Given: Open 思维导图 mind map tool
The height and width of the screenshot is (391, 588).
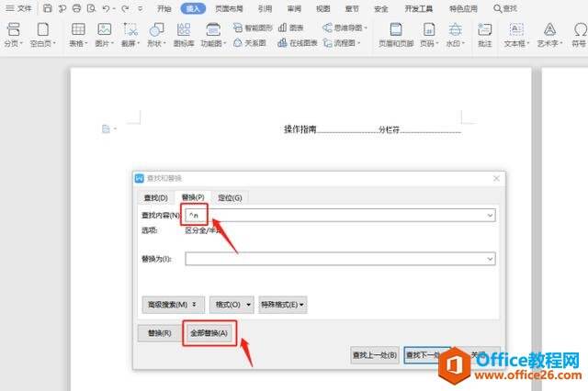Looking at the screenshot, I should pyautogui.click(x=345, y=28).
